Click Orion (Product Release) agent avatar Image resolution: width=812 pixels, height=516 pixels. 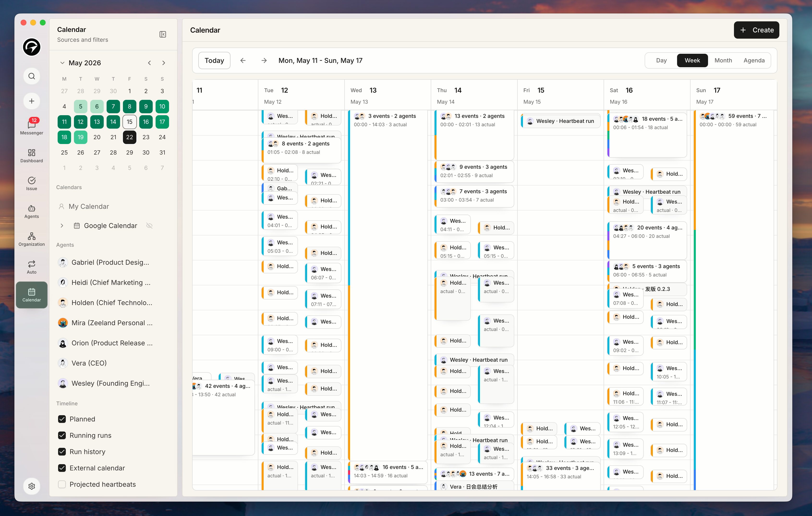[x=63, y=343]
